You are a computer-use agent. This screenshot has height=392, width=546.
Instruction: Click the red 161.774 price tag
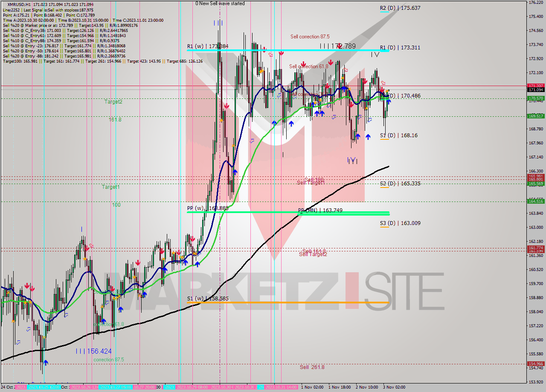coord(536,248)
